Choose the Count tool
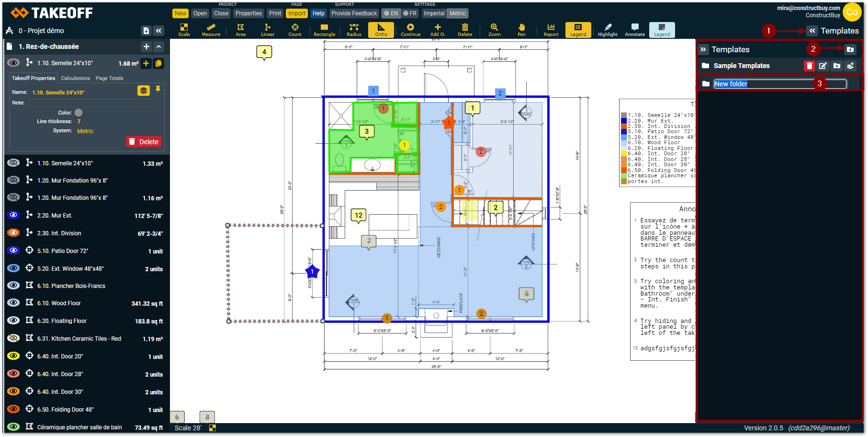Viewport: 868px width, 437px height. pyautogui.click(x=295, y=30)
